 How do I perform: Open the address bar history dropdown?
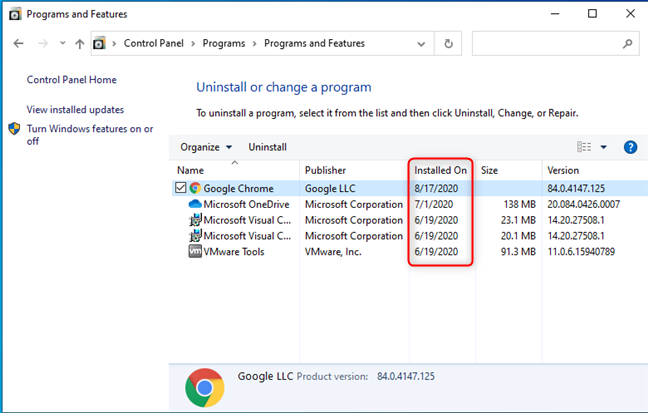(421, 44)
